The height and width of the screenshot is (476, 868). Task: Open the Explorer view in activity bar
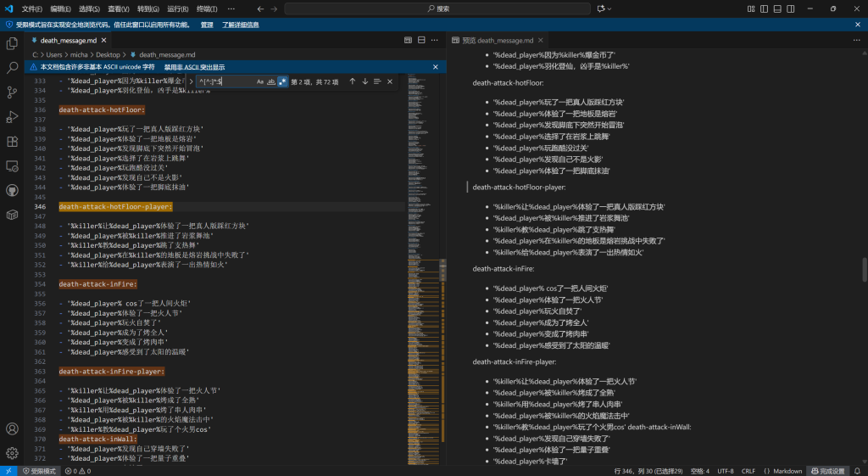(x=12, y=42)
